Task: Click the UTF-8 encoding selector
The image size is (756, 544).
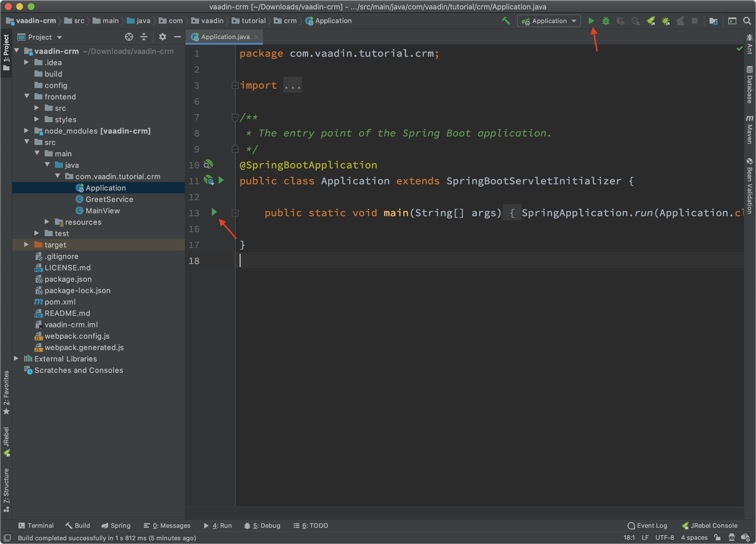Action: pyautogui.click(x=664, y=537)
